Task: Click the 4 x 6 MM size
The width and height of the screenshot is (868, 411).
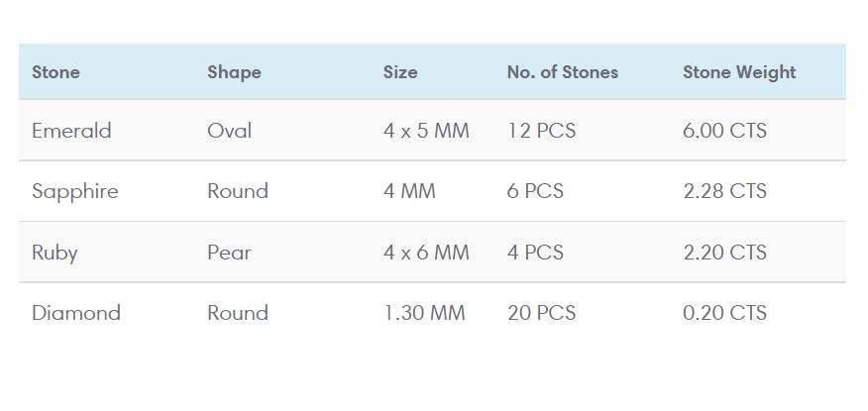Action: point(426,253)
